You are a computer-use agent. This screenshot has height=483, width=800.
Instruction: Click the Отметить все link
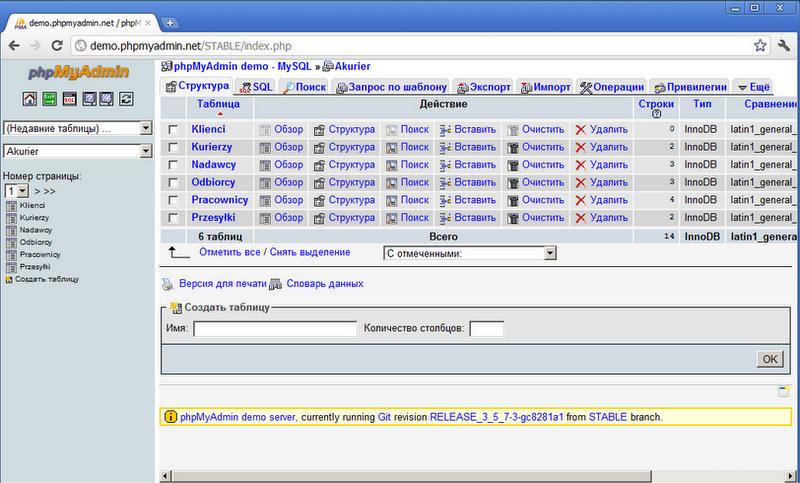(230, 252)
